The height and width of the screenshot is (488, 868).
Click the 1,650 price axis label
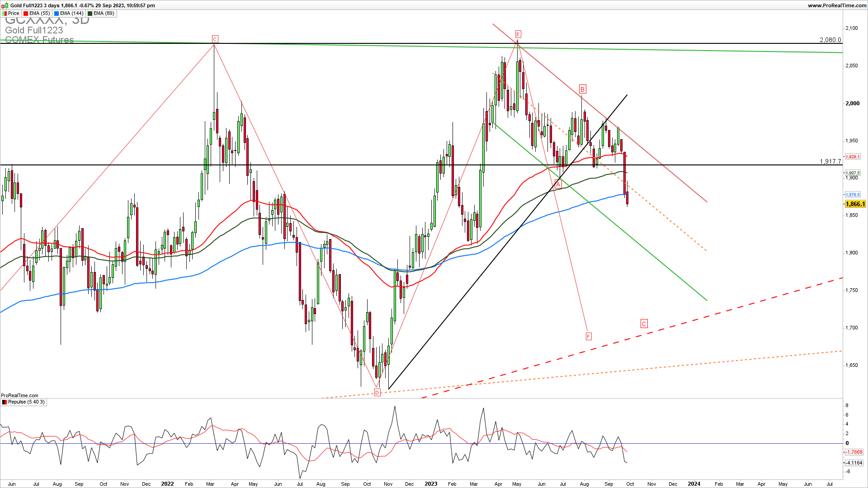[852, 366]
